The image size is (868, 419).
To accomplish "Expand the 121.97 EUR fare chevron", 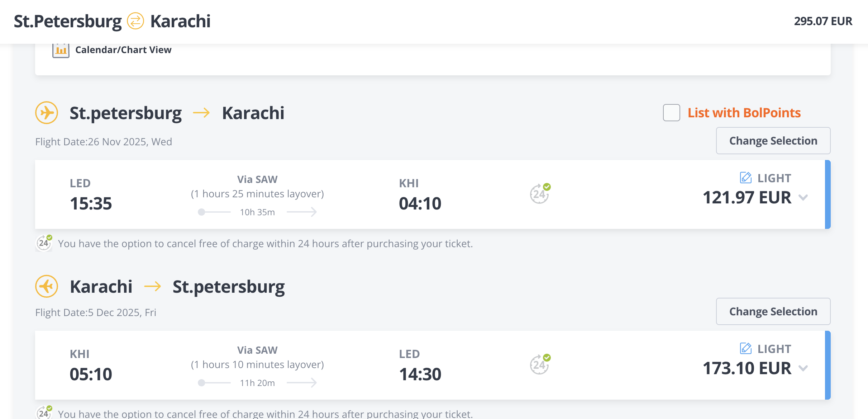I will tap(803, 197).
